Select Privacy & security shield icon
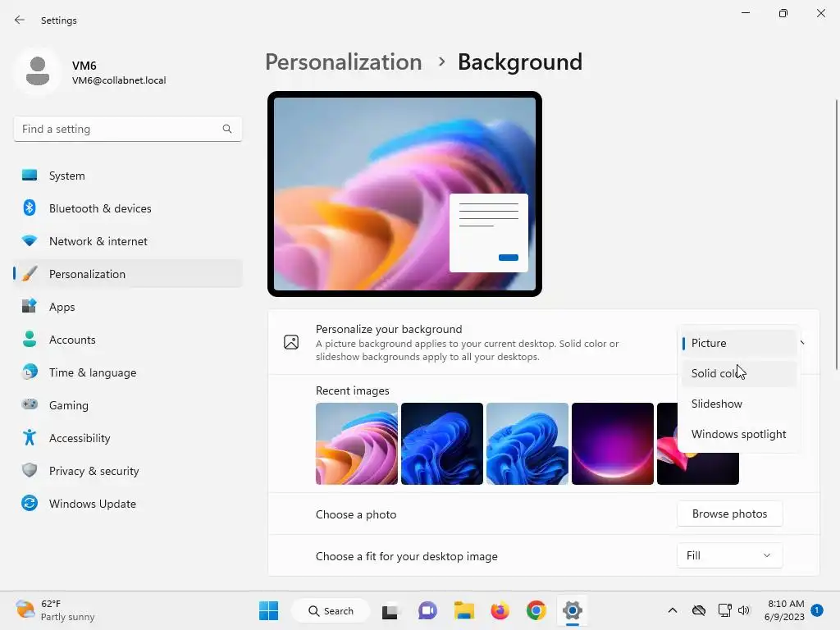 pos(30,470)
